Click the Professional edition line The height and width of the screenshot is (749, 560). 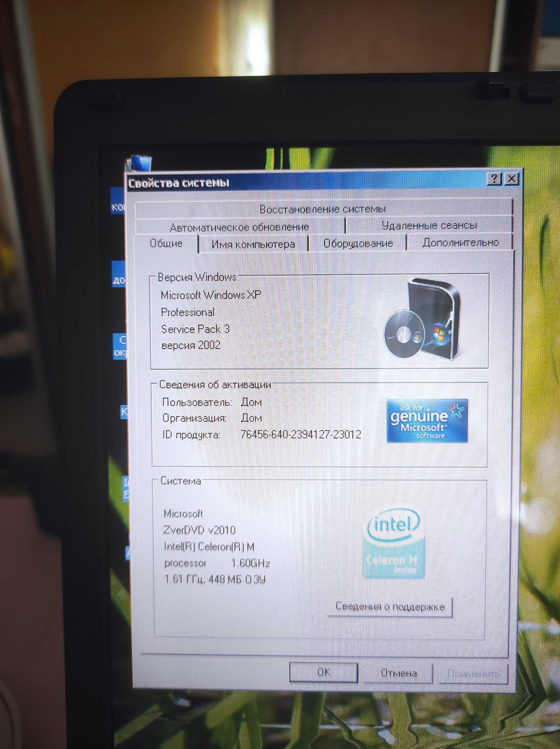pyautogui.click(x=187, y=312)
